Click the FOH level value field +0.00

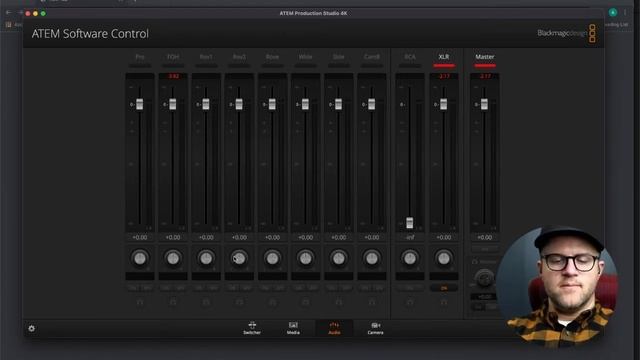[x=173, y=237]
